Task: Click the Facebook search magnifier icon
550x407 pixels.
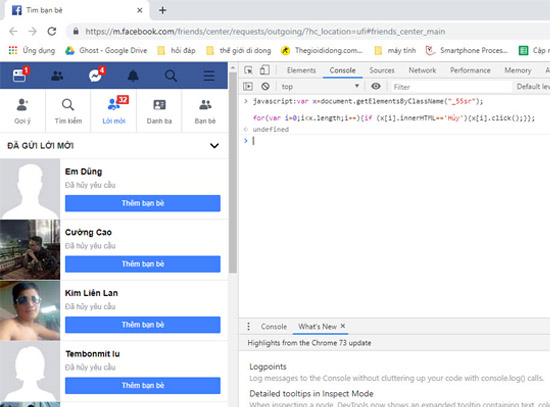Action: (x=171, y=75)
